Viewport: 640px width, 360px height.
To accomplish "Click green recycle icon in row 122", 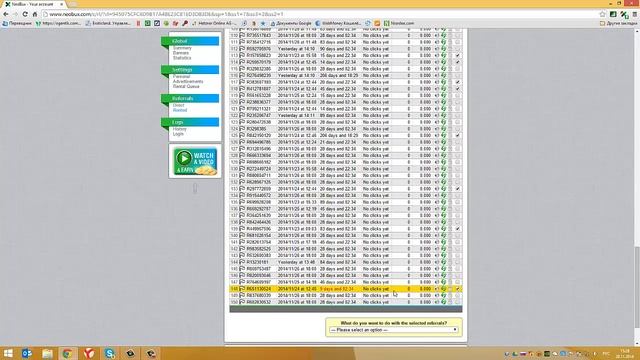I will click(x=444, y=116).
